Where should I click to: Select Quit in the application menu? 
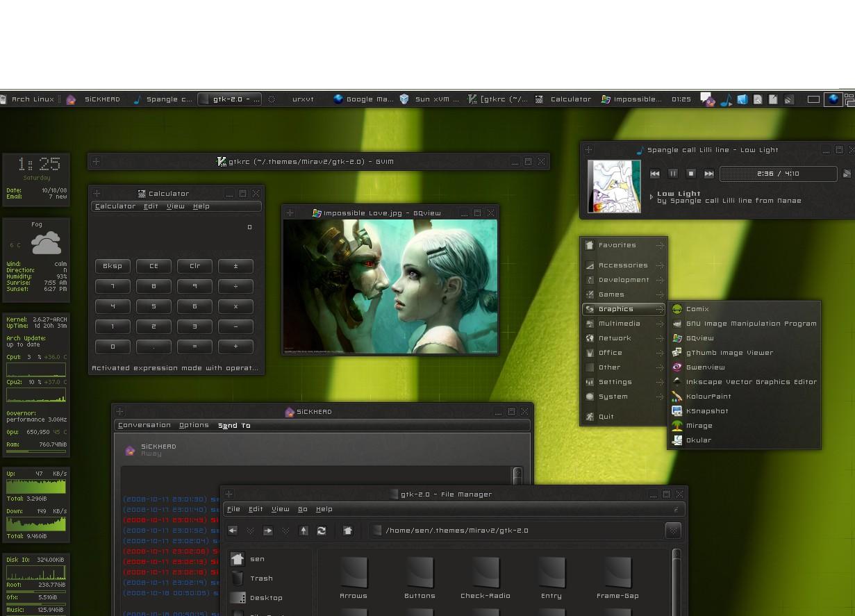point(624,417)
